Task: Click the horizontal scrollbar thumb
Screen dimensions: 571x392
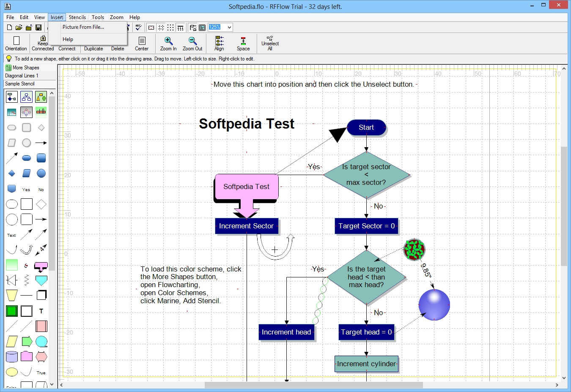Action: coord(314,385)
